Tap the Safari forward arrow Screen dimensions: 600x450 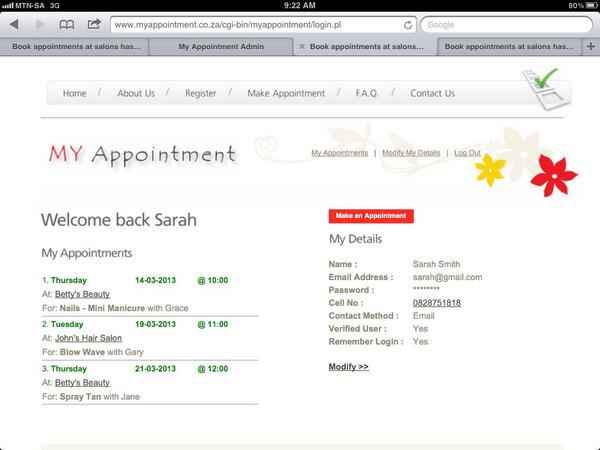coord(39,24)
